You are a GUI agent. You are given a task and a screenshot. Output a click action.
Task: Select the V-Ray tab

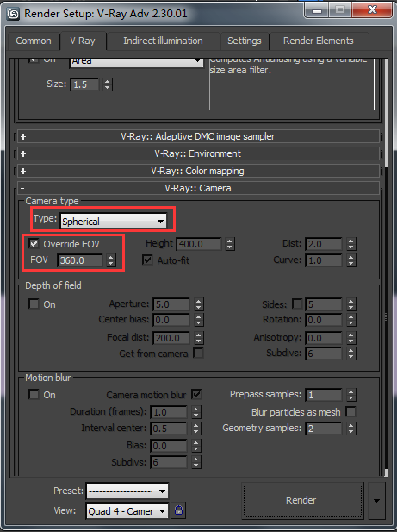(x=83, y=41)
